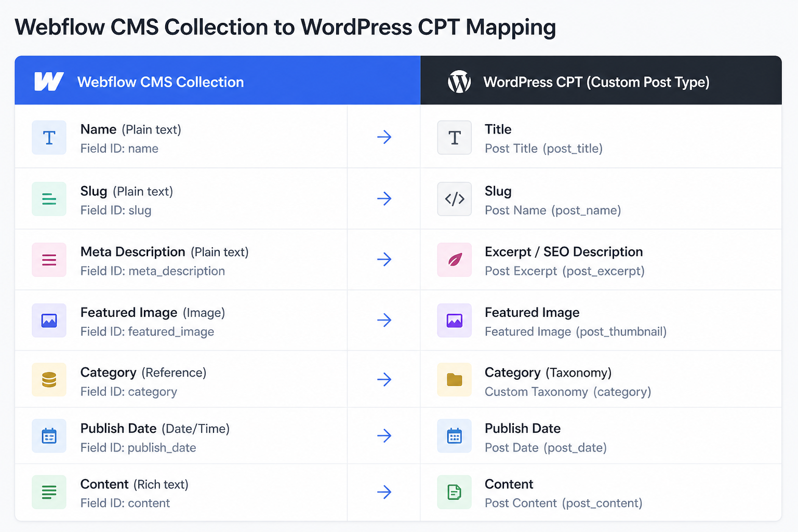Select the "Content (Rich text)" label
This screenshot has width=798, height=532.
135,484
